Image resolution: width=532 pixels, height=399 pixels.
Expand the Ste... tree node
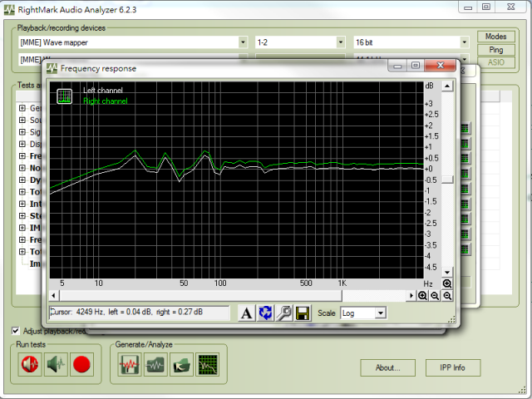(22, 216)
